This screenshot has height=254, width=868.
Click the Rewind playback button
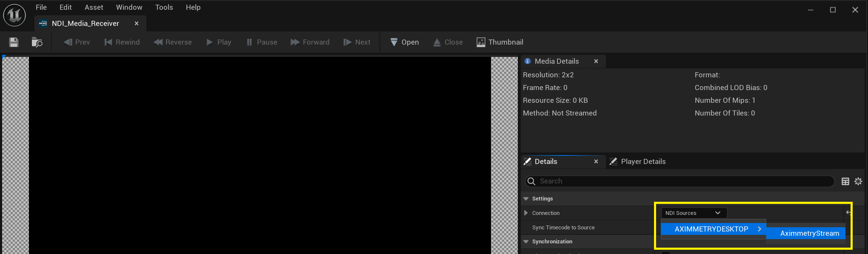click(122, 42)
